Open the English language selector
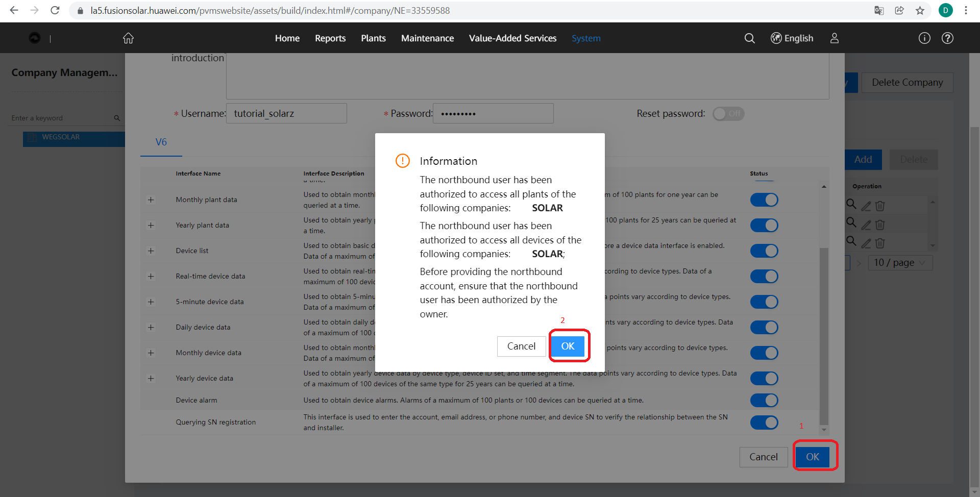 click(792, 38)
